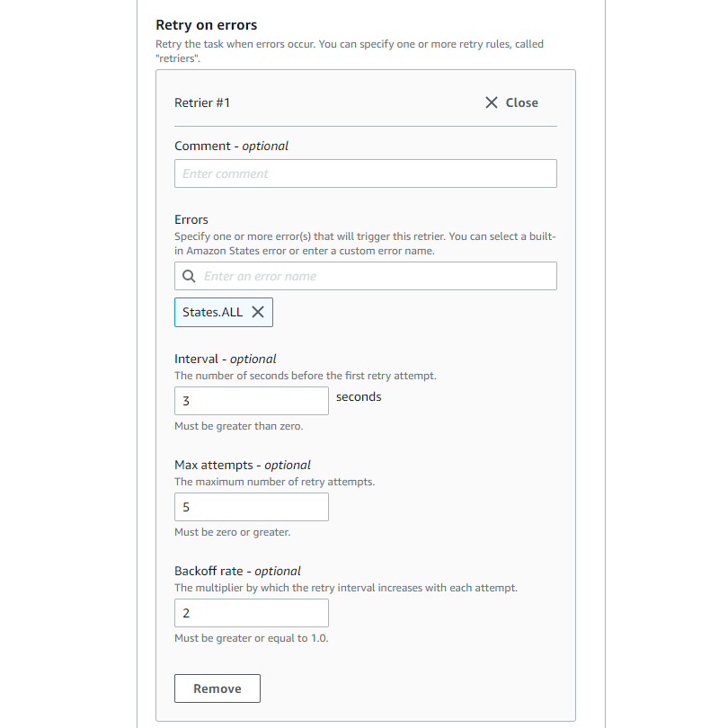719x728 pixels.
Task: Remove the States.ALL error token
Action: tap(258, 312)
